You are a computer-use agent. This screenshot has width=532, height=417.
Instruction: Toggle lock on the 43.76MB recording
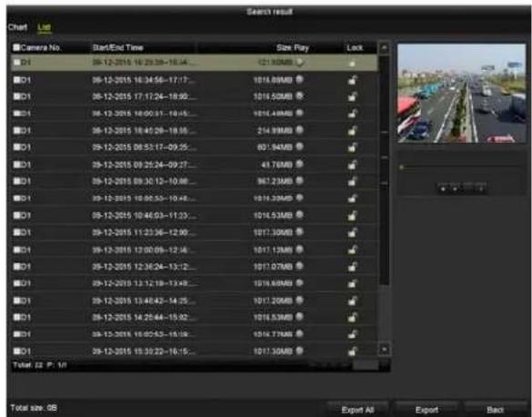pos(353,164)
